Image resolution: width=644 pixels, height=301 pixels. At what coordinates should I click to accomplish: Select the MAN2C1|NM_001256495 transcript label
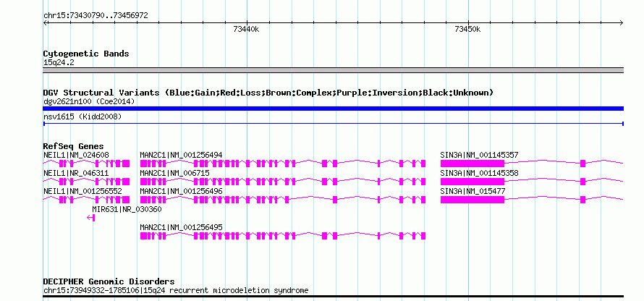[x=181, y=227]
